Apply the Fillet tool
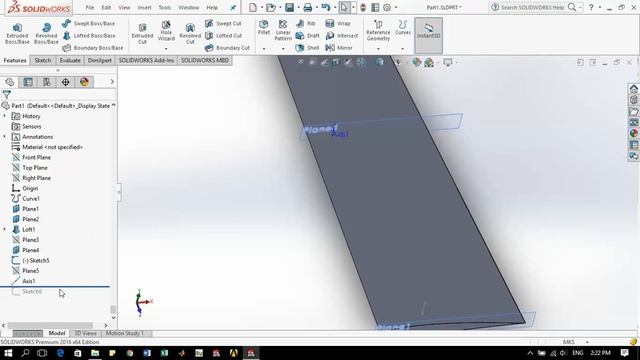This screenshot has height=360, width=640. click(x=264, y=27)
